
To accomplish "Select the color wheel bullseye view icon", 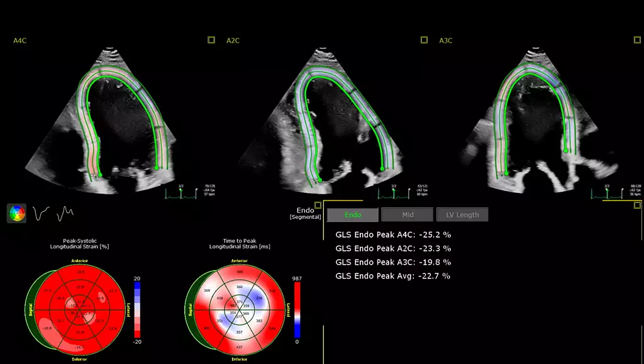I will click(17, 213).
